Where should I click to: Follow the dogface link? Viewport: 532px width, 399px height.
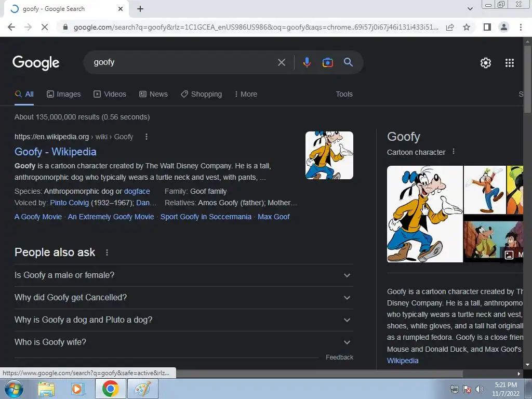[137, 191]
